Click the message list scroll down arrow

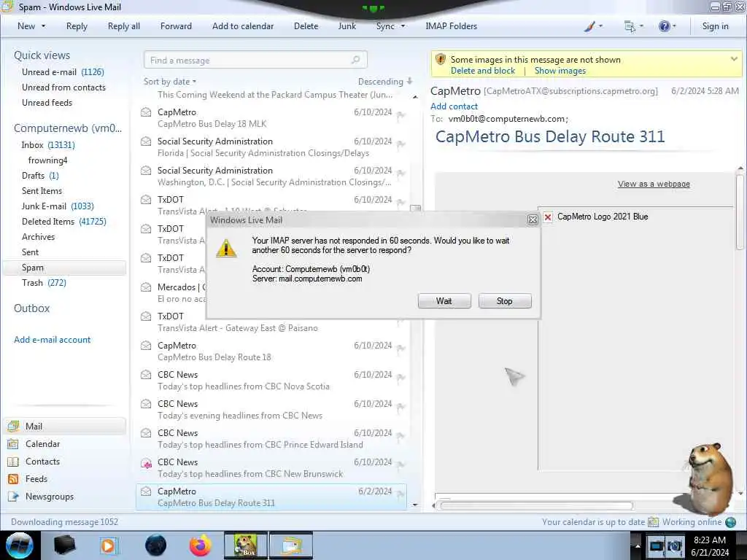click(415, 505)
